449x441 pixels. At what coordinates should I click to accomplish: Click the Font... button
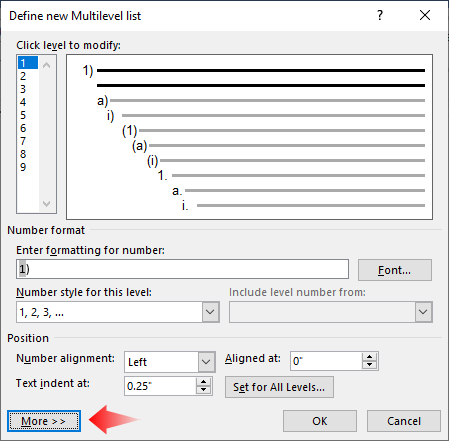pyautogui.click(x=395, y=270)
